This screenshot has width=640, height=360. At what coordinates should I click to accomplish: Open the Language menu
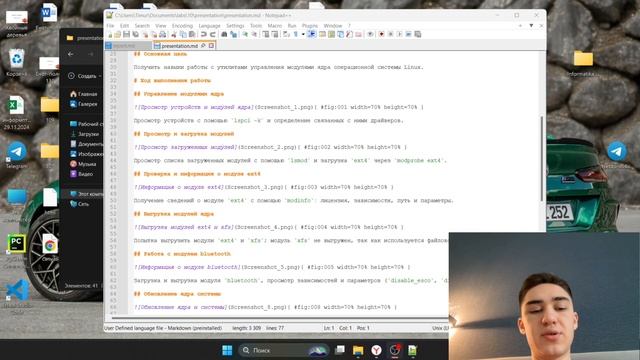(209, 26)
